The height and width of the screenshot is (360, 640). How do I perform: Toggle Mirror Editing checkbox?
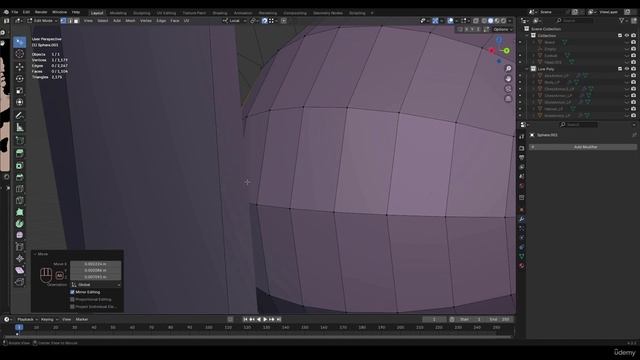coord(72,292)
